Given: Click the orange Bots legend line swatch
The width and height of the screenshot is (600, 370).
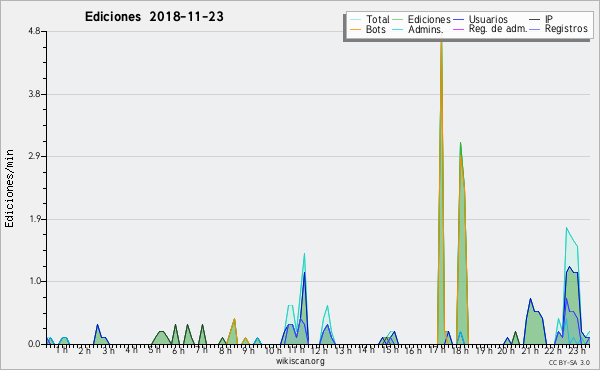Looking at the screenshot, I should tap(356, 29).
